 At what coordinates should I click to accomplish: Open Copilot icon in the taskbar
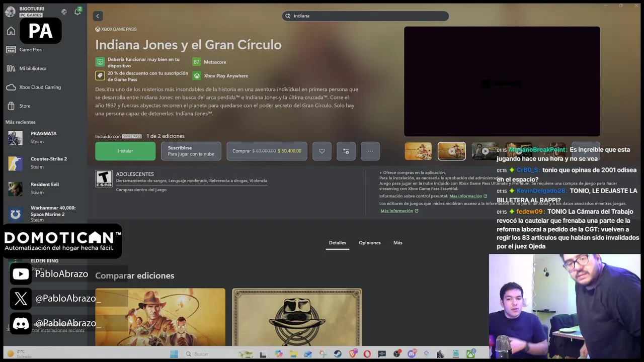pos(279,354)
